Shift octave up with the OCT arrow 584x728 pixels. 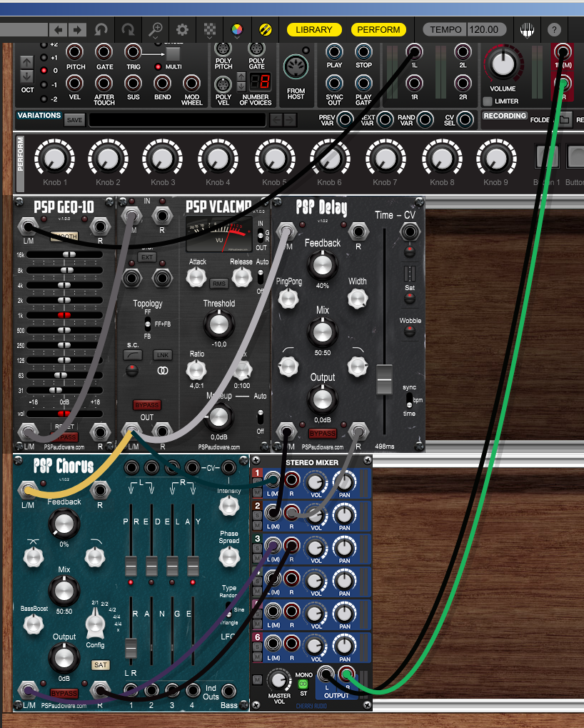pyautogui.click(x=27, y=61)
